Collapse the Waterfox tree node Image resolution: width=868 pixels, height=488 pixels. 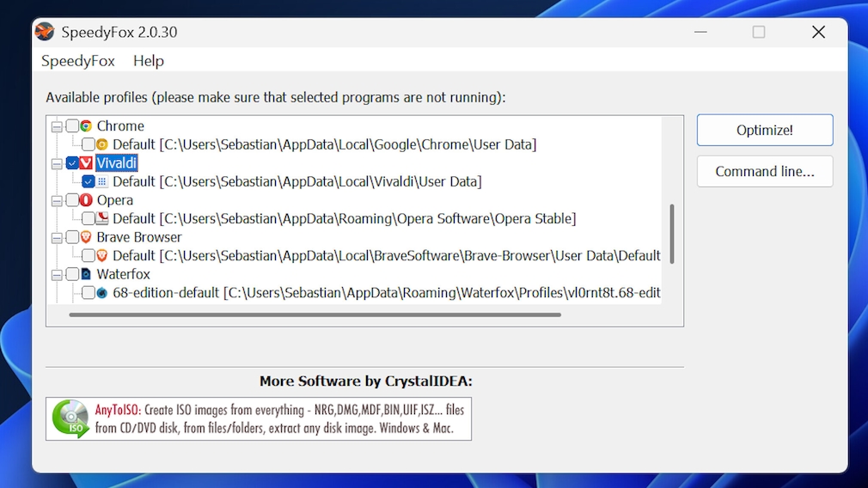pos(58,275)
